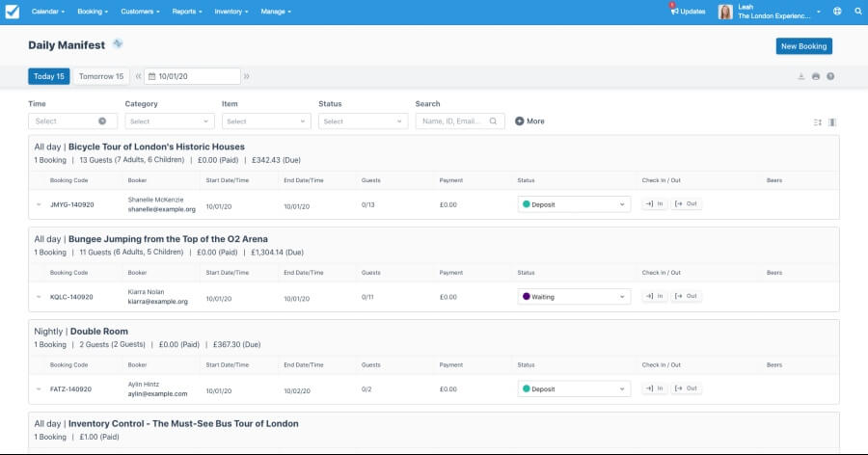
Task: Open the Inventory menu
Action: (x=231, y=12)
